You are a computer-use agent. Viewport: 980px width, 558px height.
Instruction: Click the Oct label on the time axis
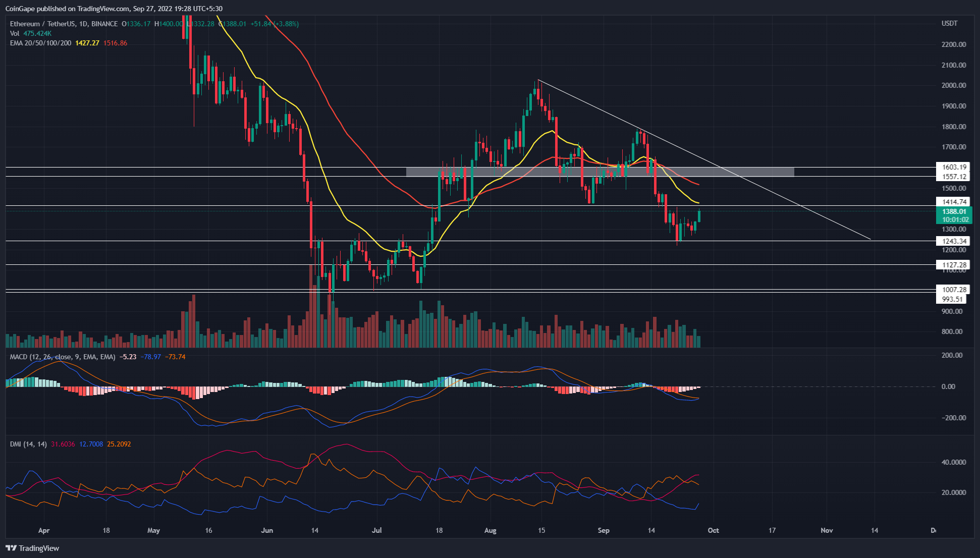[713, 530]
